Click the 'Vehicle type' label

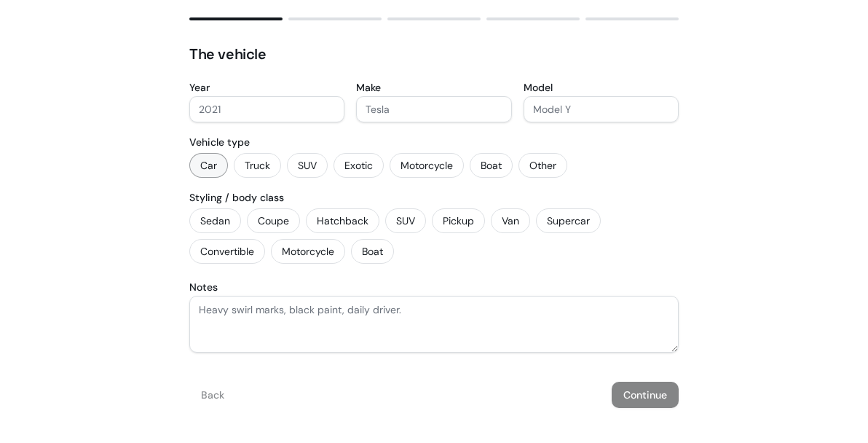220,142
